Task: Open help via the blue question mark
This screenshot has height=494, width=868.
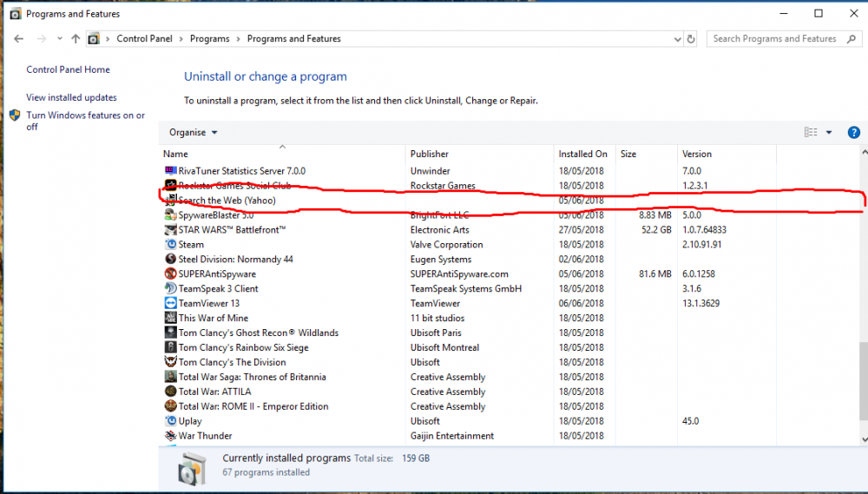Action: click(x=853, y=133)
